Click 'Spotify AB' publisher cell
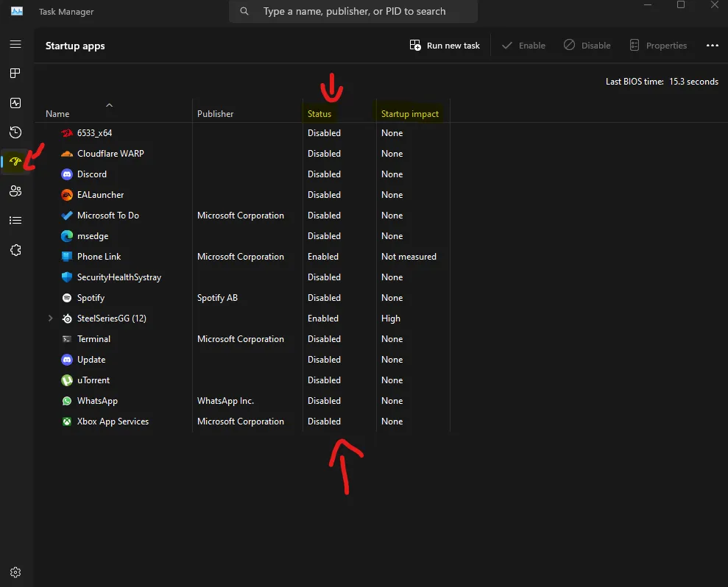This screenshot has width=728, height=587. [x=217, y=298]
